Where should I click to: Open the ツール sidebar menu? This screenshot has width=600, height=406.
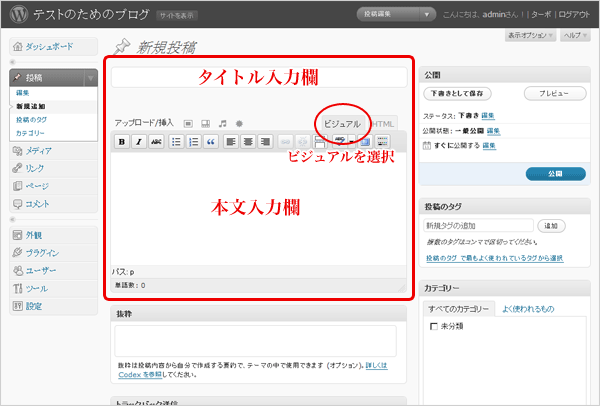point(53,288)
